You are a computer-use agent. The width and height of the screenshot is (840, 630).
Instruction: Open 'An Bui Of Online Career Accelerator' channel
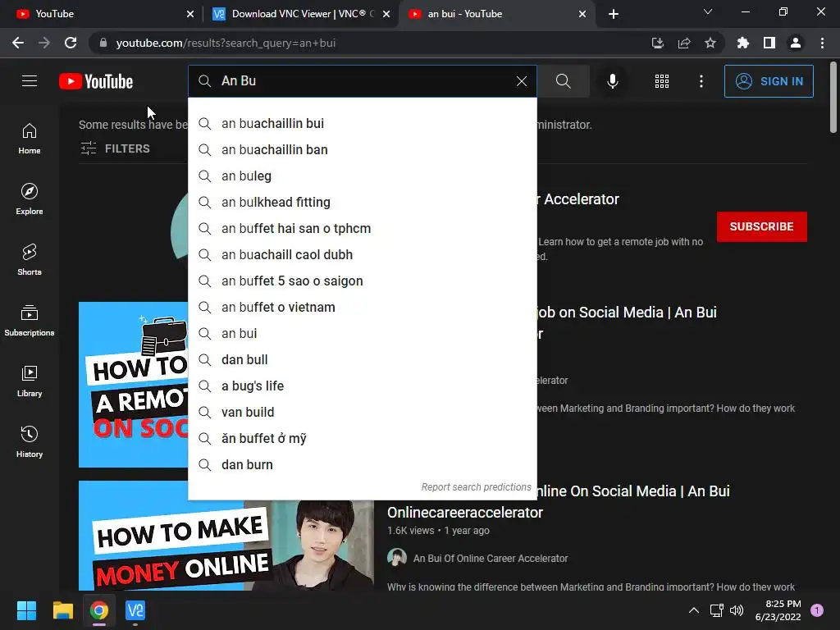(x=491, y=558)
